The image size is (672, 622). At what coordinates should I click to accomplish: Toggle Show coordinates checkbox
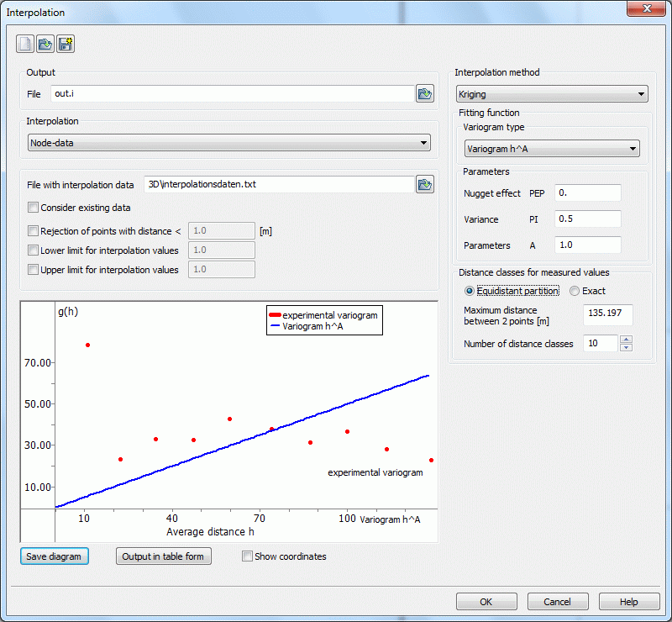(247, 556)
